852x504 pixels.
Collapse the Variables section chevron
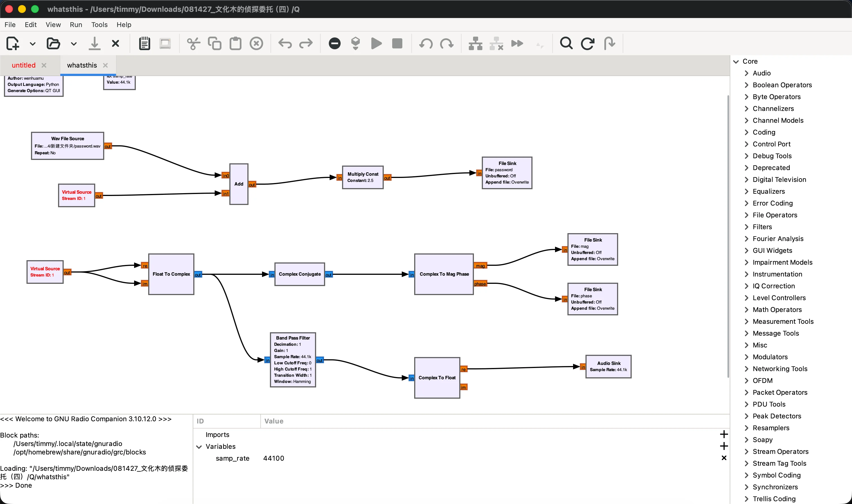(199, 447)
